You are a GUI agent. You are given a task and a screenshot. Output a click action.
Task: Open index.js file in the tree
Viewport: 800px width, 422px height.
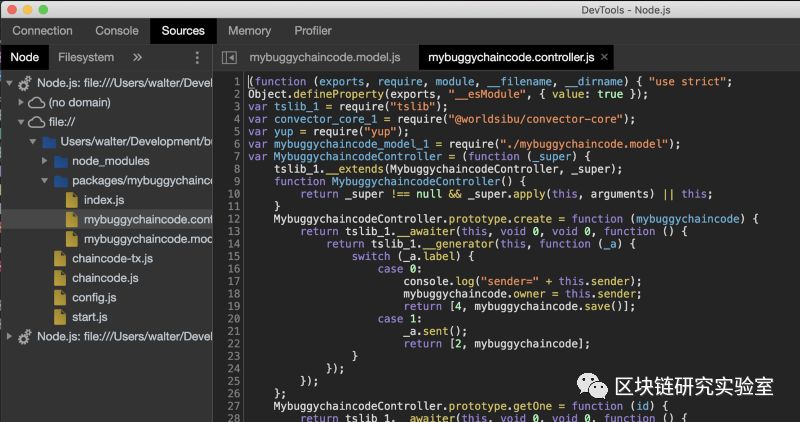point(103,200)
